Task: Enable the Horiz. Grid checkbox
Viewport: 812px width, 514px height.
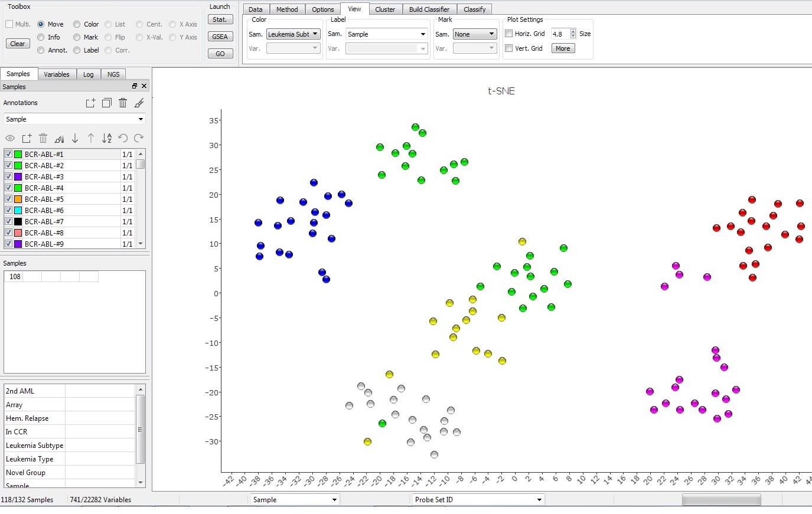Action: point(509,34)
